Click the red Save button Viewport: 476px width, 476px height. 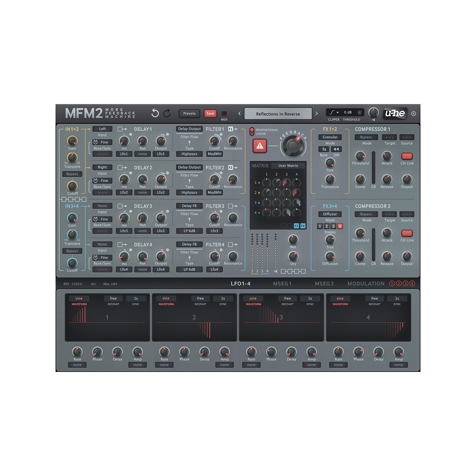[210, 114]
